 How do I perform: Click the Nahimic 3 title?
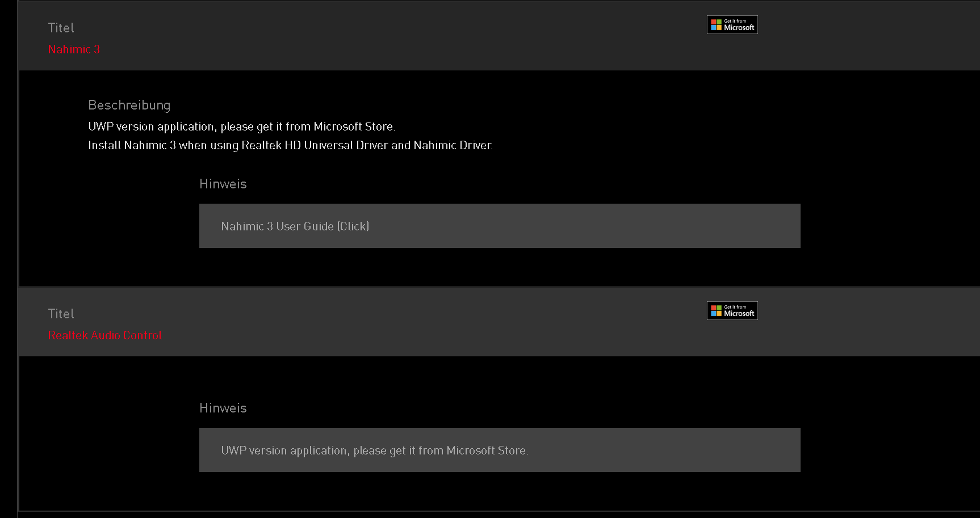coord(74,49)
